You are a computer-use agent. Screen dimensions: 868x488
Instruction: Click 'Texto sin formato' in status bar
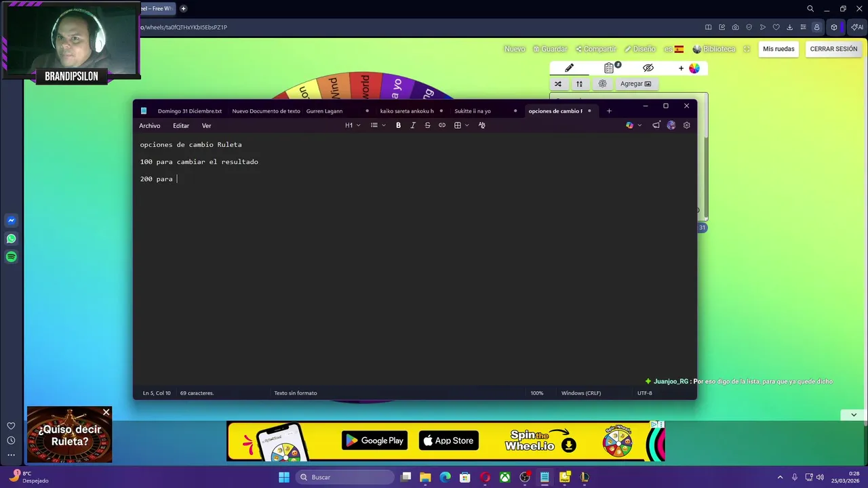[295, 393]
